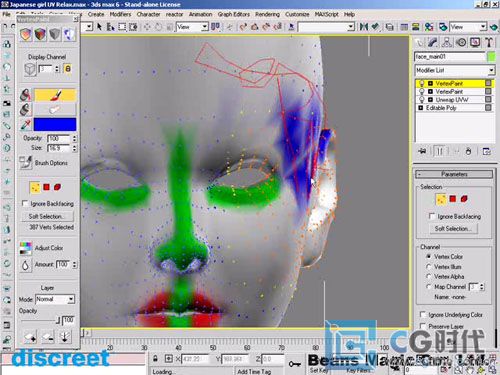The width and height of the screenshot is (500, 375).
Task: Open the Modify panel tab
Action: click(x=433, y=42)
